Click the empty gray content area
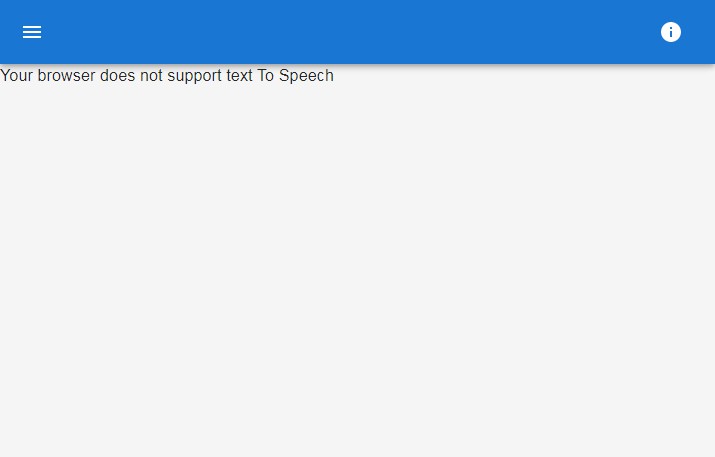The height and width of the screenshot is (457, 715). [x=357, y=270]
